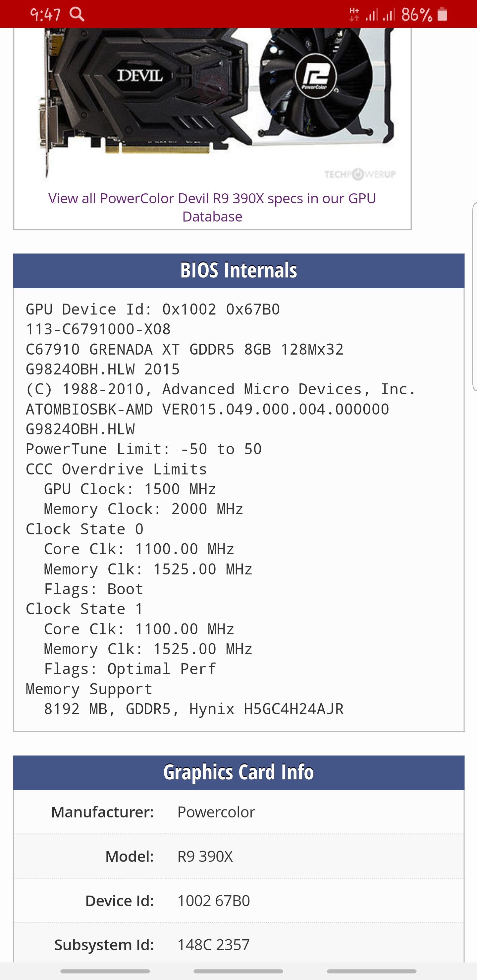Click the Powercolor manufacturer value
The width and height of the screenshot is (477, 980).
click(216, 812)
